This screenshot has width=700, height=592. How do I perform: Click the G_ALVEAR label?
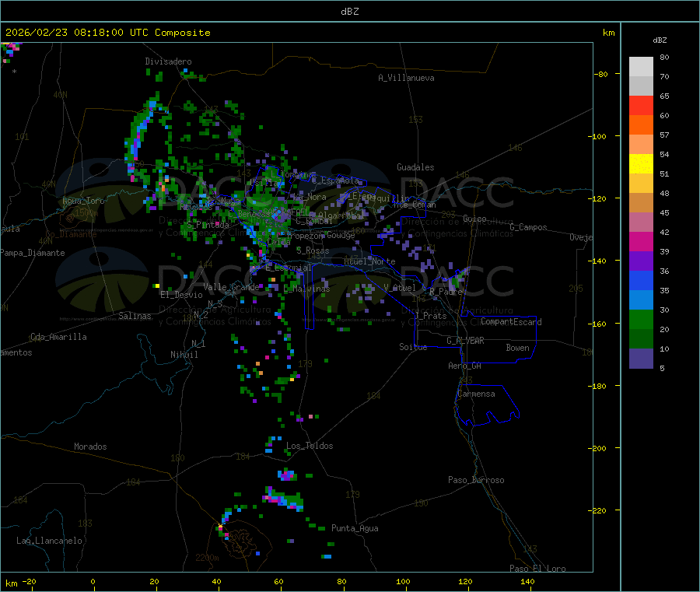pos(465,341)
